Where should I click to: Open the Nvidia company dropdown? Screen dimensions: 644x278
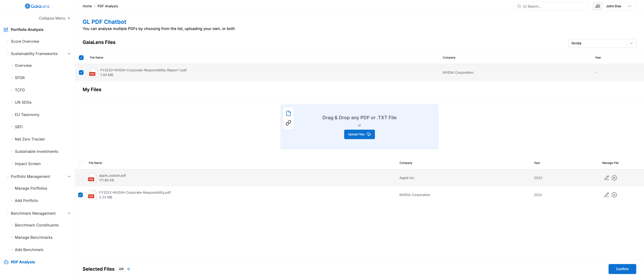point(602,43)
